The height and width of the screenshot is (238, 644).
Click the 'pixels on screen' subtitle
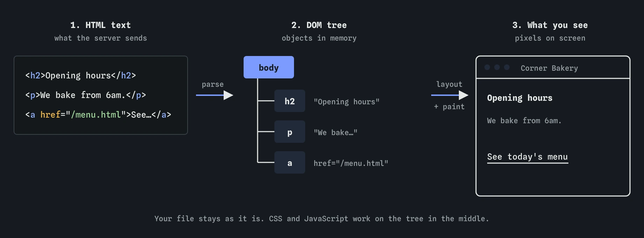tap(550, 38)
